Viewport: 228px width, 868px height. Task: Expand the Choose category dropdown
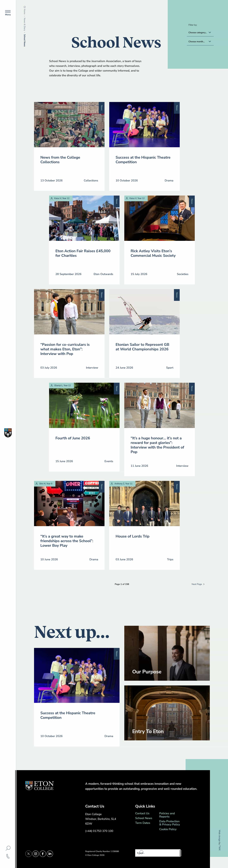tap(201, 33)
